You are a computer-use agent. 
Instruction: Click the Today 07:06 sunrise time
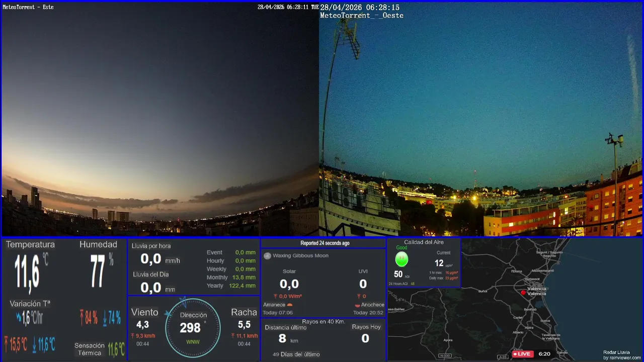pos(278,313)
